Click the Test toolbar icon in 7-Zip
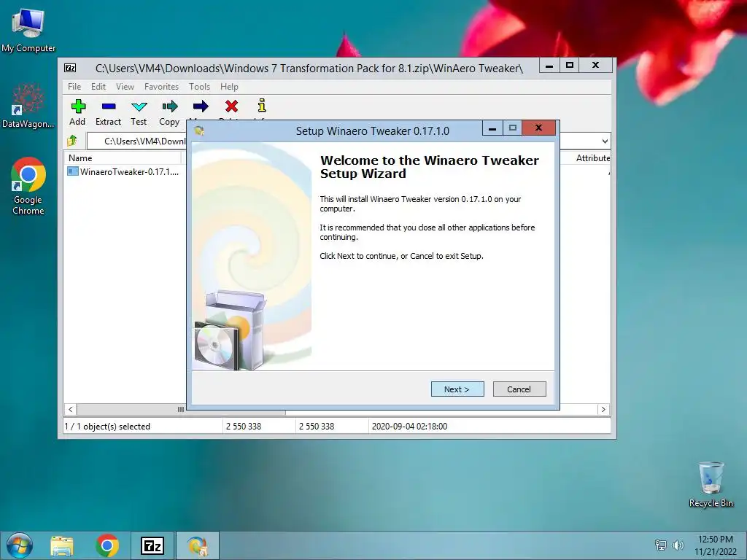 (x=139, y=106)
